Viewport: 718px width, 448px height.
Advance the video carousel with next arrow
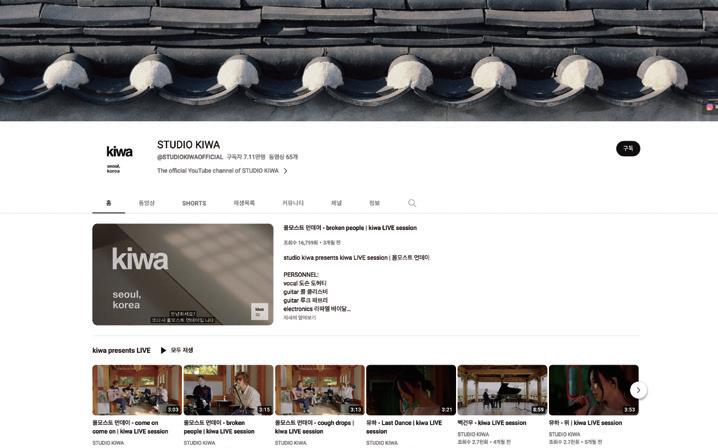[x=638, y=390]
